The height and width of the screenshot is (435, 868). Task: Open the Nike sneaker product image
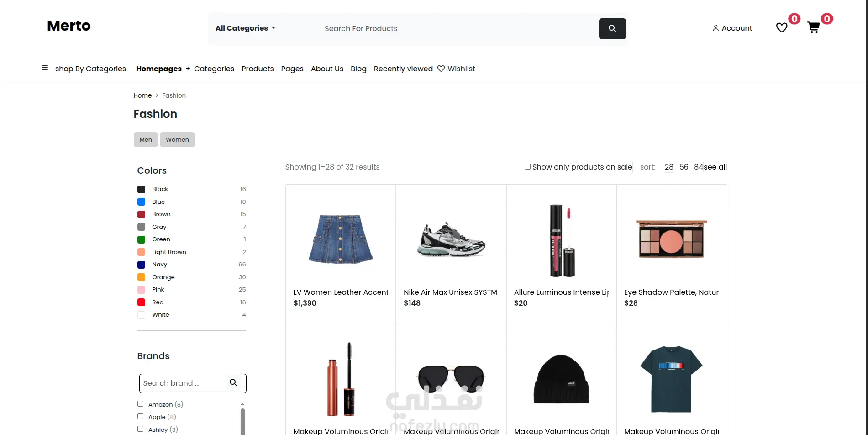pos(451,239)
